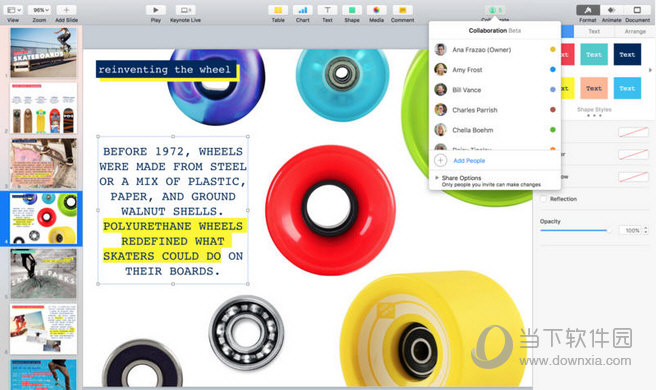Open the Chart insertion tool
This screenshot has height=390, width=656.
(x=302, y=10)
